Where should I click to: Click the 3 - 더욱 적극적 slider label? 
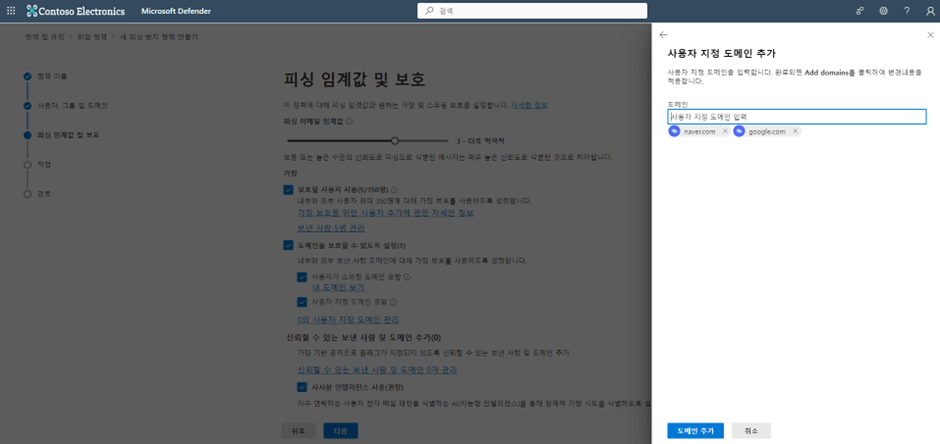(x=480, y=141)
